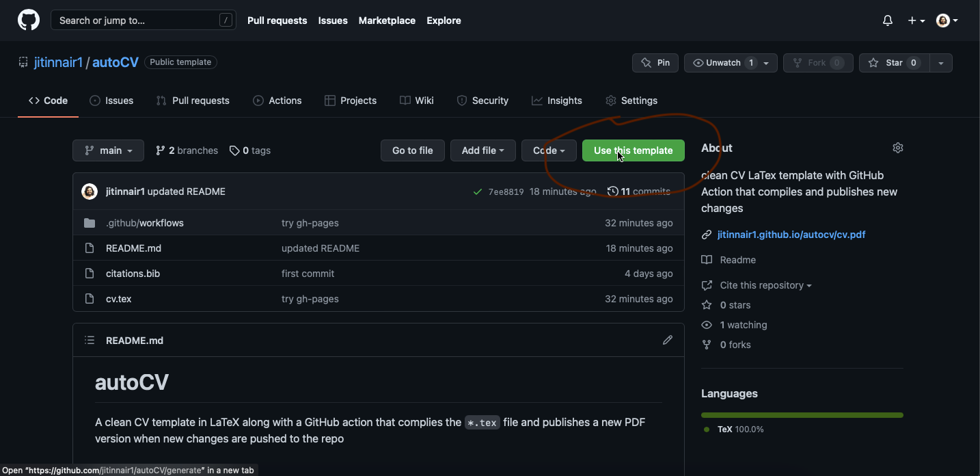Image resolution: width=980 pixels, height=476 pixels.
Task: Open the Add file dropdown
Action: pyautogui.click(x=483, y=150)
